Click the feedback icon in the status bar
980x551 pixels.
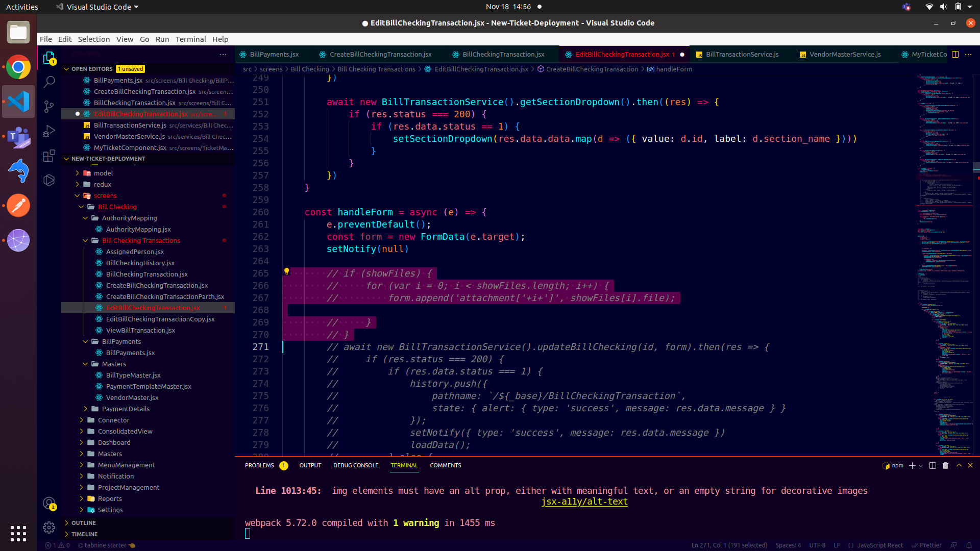(x=954, y=545)
